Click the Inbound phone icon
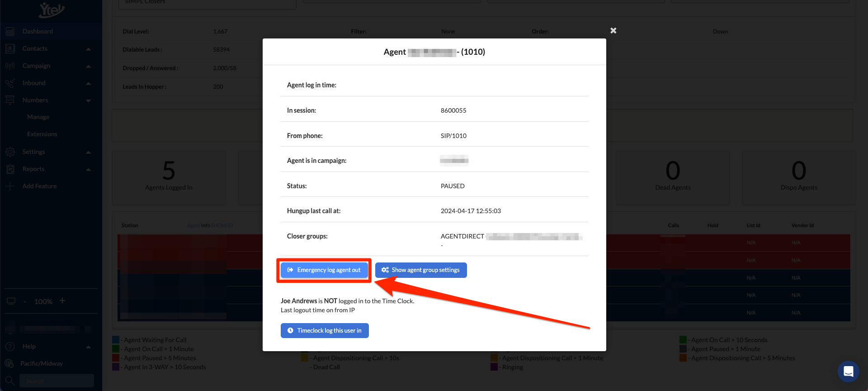The image size is (868, 391). pyautogui.click(x=10, y=83)
